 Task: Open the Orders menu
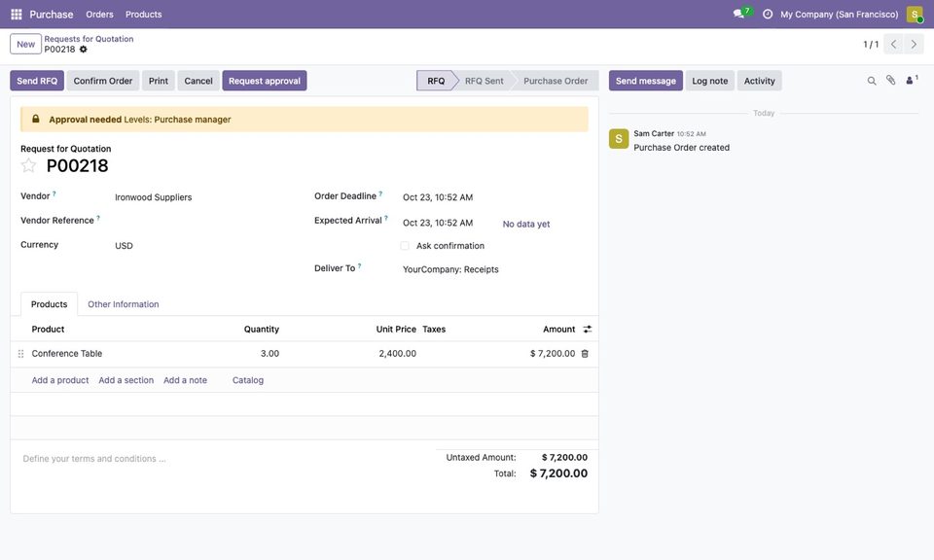(99, 15)
